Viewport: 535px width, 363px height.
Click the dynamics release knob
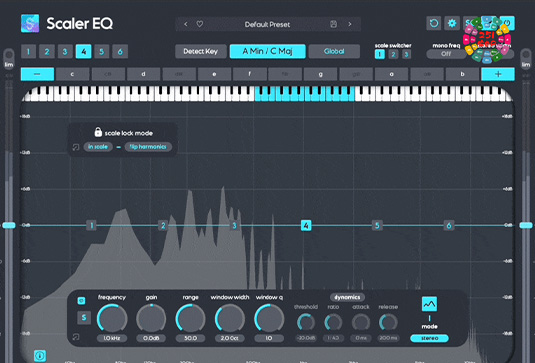click(x=388, y=322)
